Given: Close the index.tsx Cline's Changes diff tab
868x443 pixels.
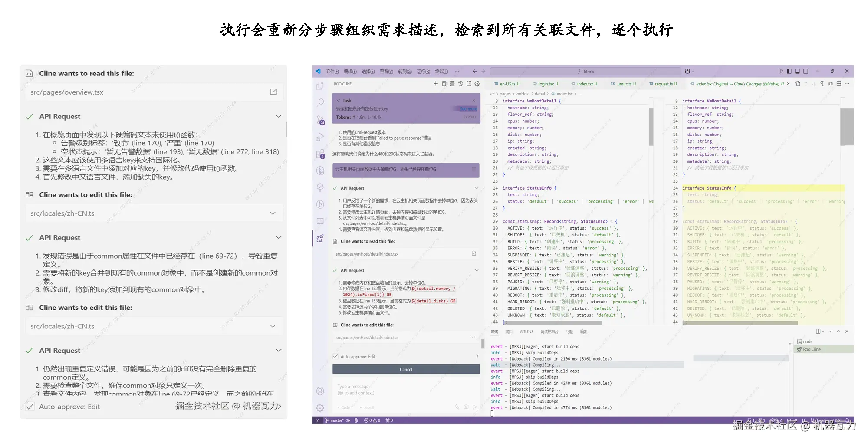Looking at the screenshot, I should pos(788,84).
